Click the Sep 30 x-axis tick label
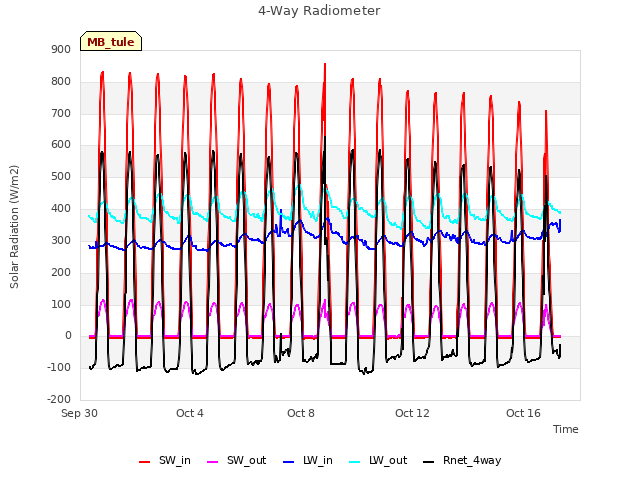 (x=80, y=413)
